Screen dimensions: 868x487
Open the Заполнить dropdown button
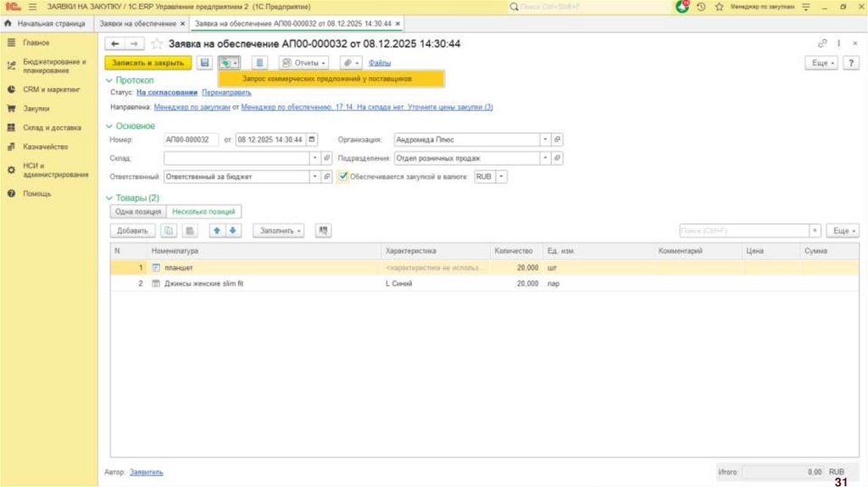[278, 231]
